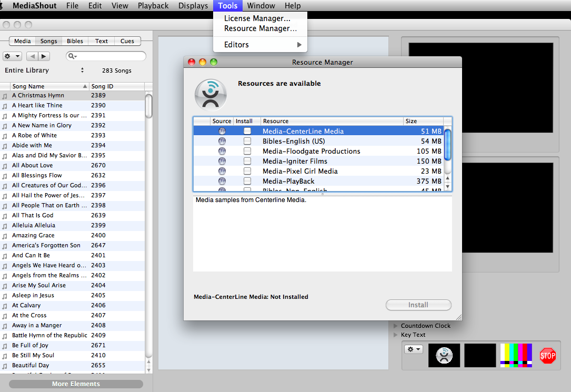The height and width of the screenshot is (392, 571).
Task: Click the music note icon beside Away in a Manger
Action: tap(5, 326)
